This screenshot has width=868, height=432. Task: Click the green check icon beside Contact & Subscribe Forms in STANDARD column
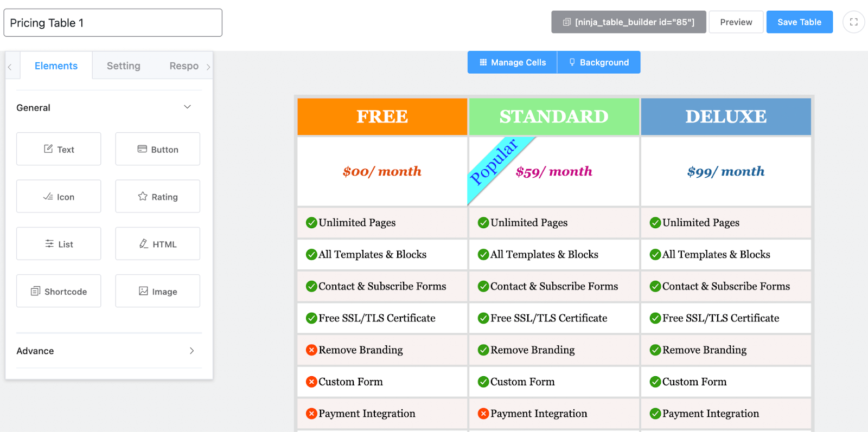point(483,287)
